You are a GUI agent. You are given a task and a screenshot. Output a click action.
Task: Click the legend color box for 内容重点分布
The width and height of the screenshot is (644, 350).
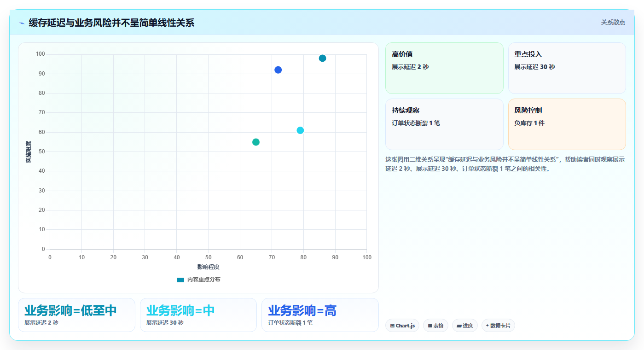180,280
